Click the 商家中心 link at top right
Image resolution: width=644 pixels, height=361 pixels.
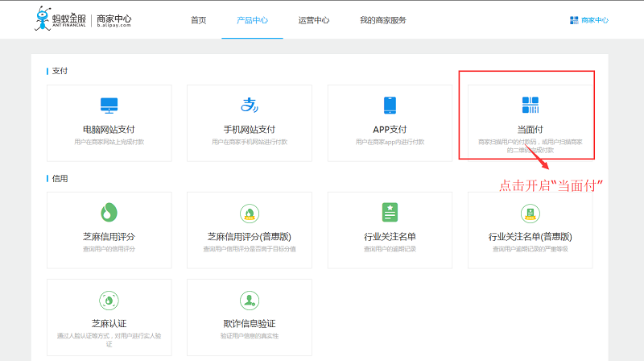pos(595,20)
